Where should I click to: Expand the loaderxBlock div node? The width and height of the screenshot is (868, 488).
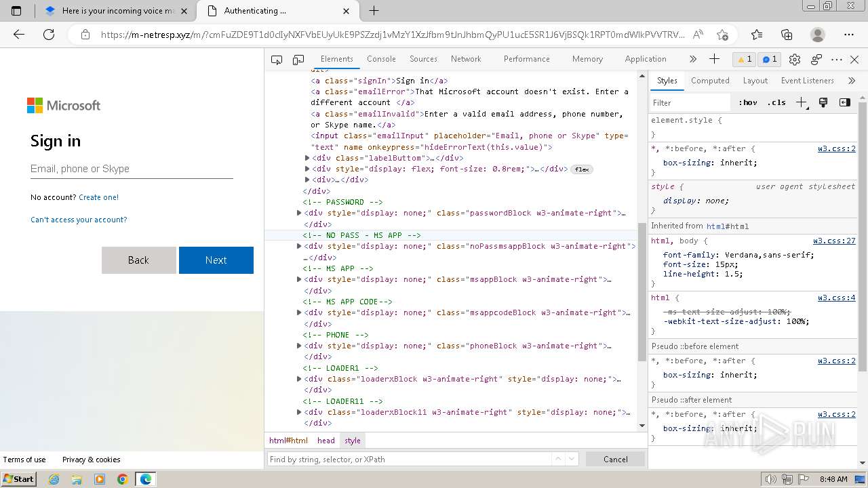pyautogui.click(x=299, y=379)
